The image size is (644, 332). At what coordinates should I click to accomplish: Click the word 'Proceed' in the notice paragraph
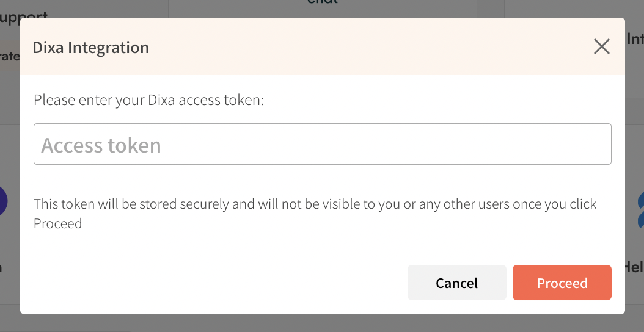click(x=58, y=223)
